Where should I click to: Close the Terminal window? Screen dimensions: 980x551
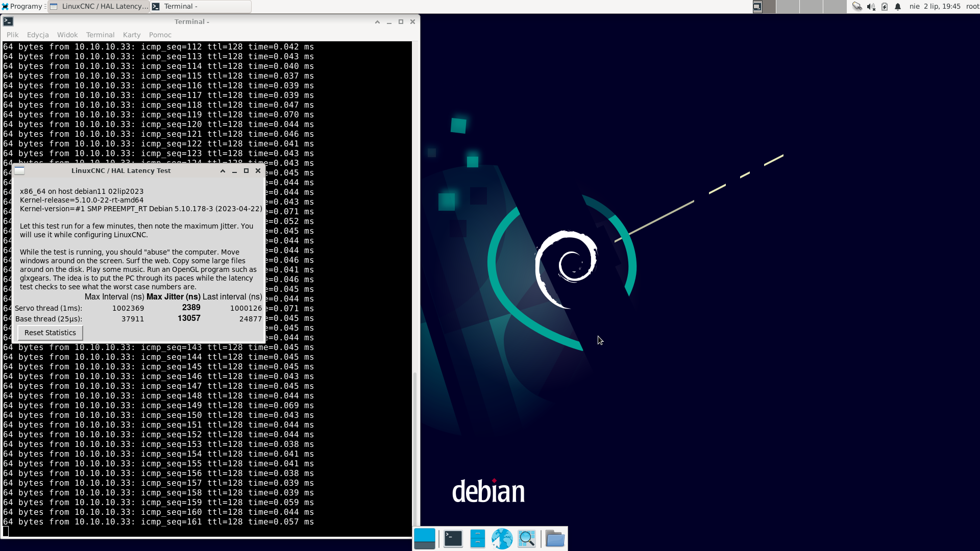point(412,22)
